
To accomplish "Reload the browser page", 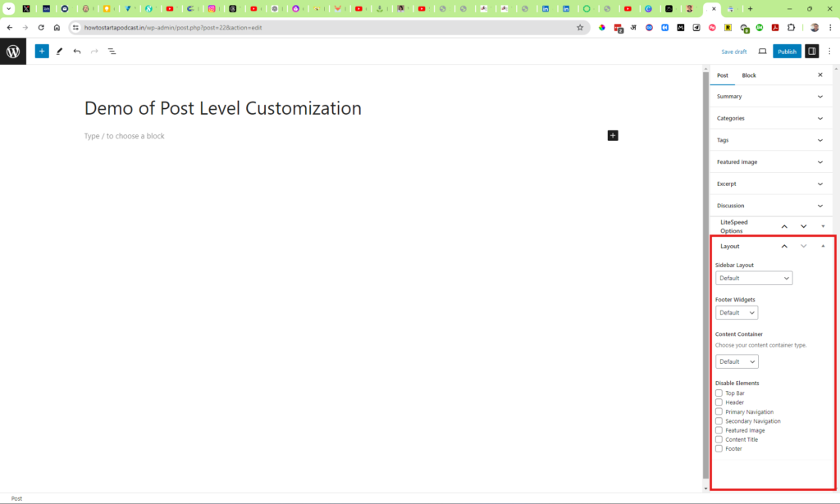I will pos(41,27).
